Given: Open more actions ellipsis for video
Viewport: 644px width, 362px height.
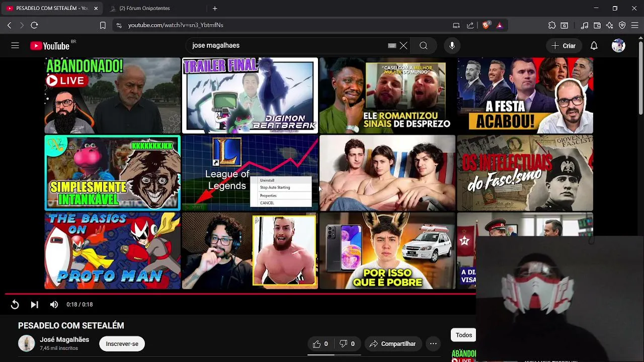Looking at the screenshot, I should coord(433,344).
